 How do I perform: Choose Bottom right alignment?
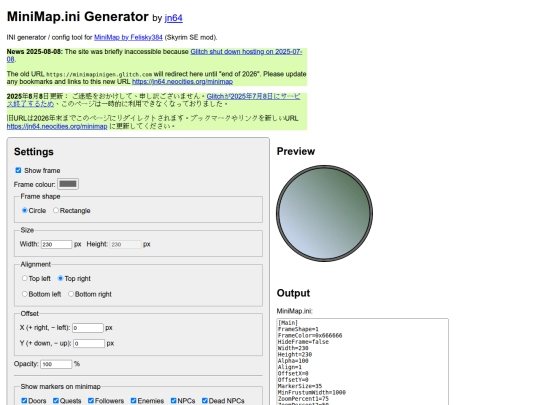coord(71,294)
